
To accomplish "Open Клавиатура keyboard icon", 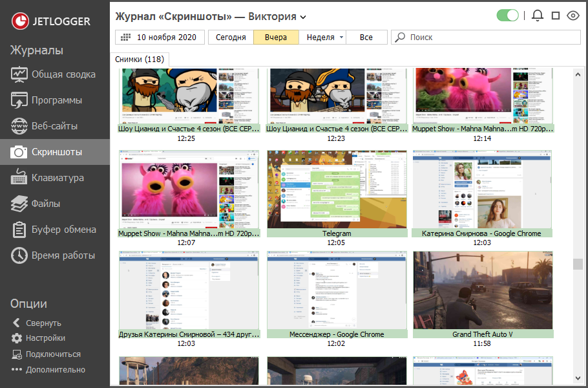I will click(19, 177).
